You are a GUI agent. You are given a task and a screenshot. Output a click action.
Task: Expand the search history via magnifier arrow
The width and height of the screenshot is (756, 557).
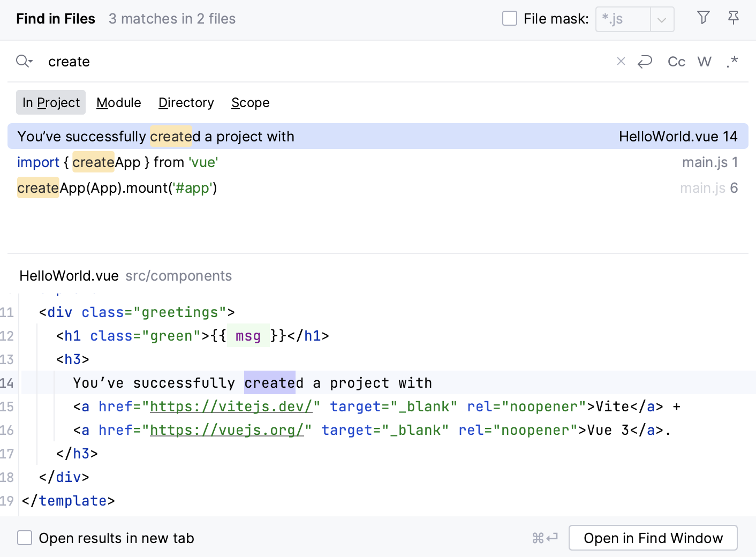24,61
